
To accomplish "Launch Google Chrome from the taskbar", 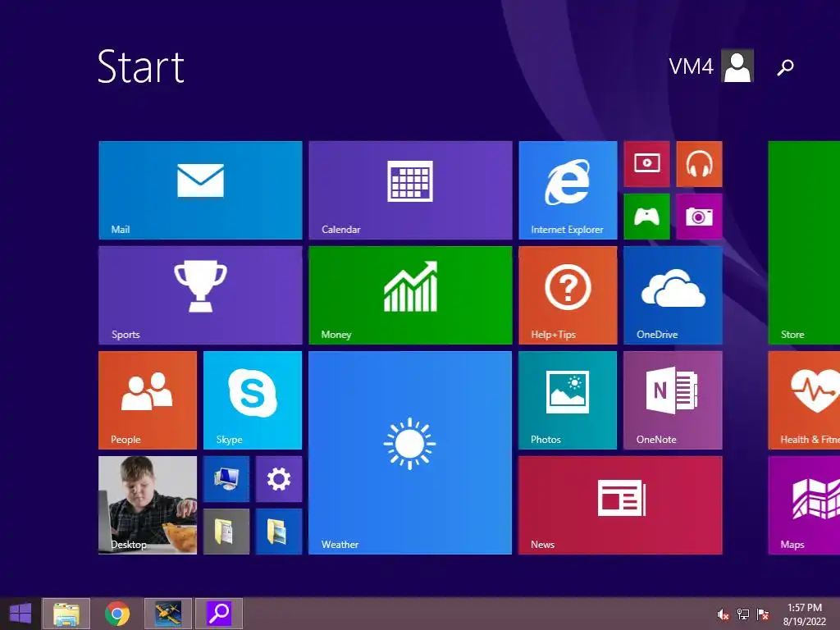I will tap(117, 614).
